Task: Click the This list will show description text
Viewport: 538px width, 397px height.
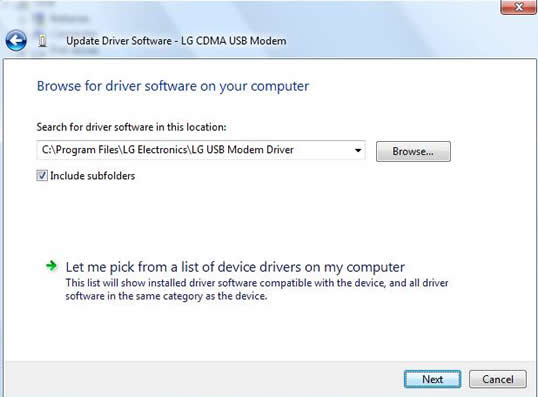Action: (x=257, y=289)
